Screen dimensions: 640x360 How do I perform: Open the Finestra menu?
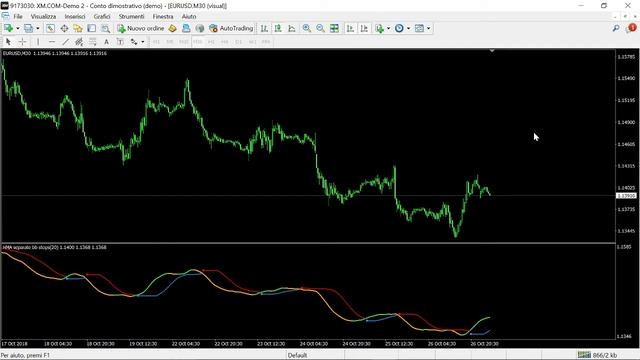coord(163,16)
